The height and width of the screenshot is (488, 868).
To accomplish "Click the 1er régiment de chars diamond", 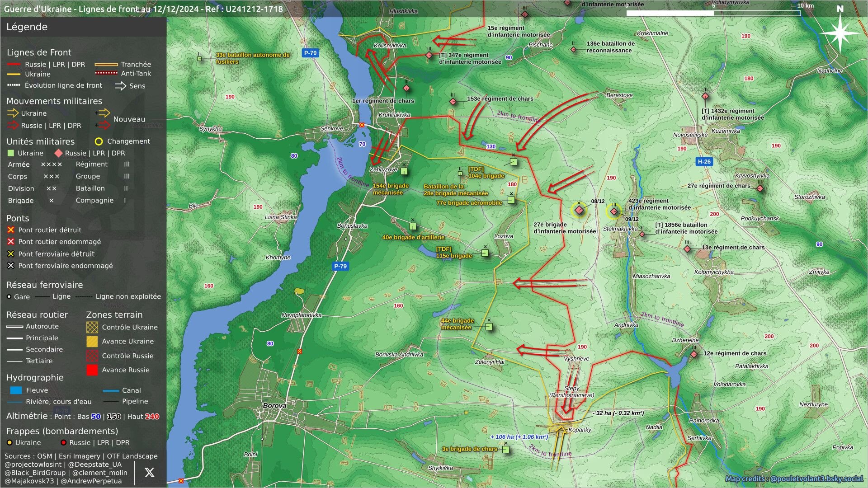I will click(406, 88).
